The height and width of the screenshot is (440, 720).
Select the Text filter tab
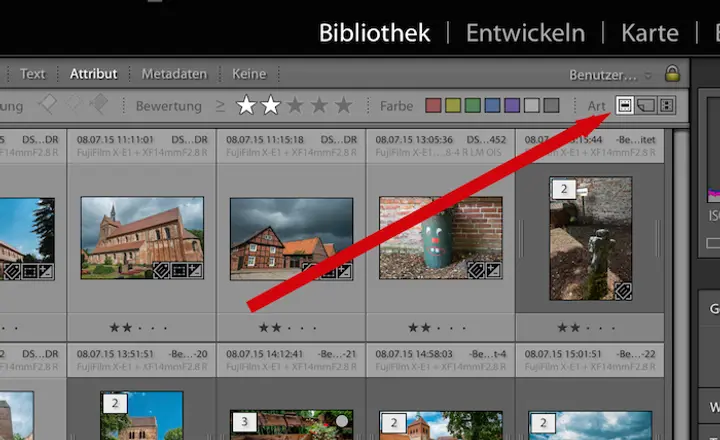(33, 73)
